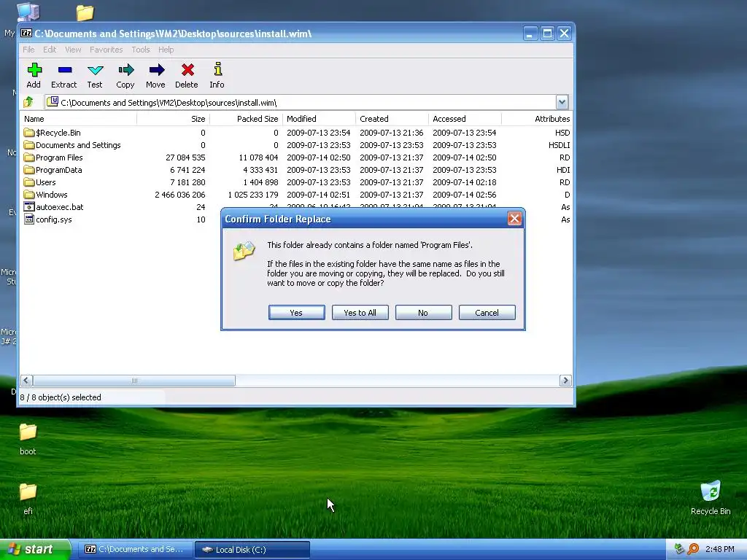Click the 7-Zip title bar icon
This screenshot has width=747, height=560.
26,34
